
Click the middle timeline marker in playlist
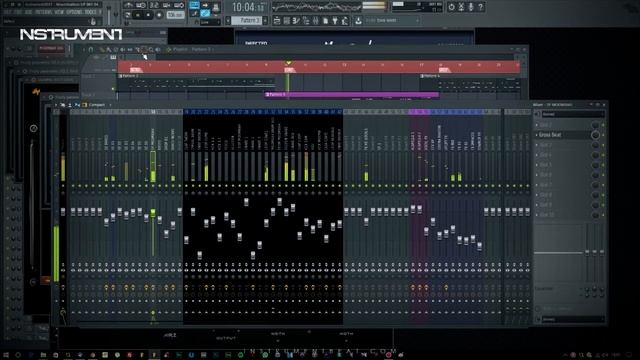pos(289,70)
